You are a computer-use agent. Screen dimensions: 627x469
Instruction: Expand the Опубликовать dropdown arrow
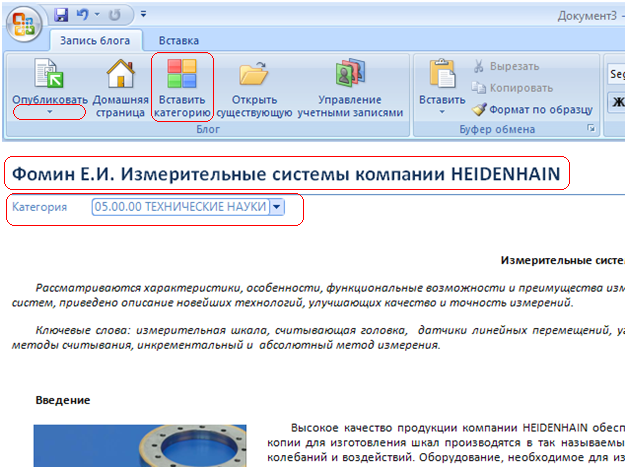click(x=50, y=112)
